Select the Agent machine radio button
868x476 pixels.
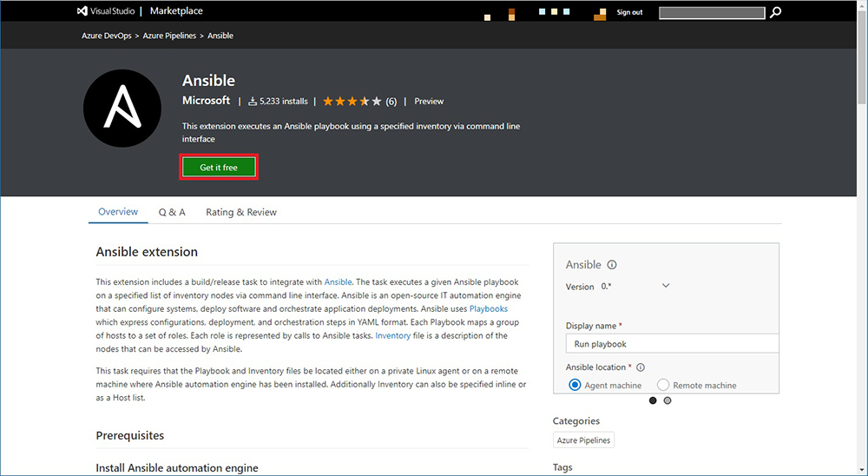tap(575, 385)
